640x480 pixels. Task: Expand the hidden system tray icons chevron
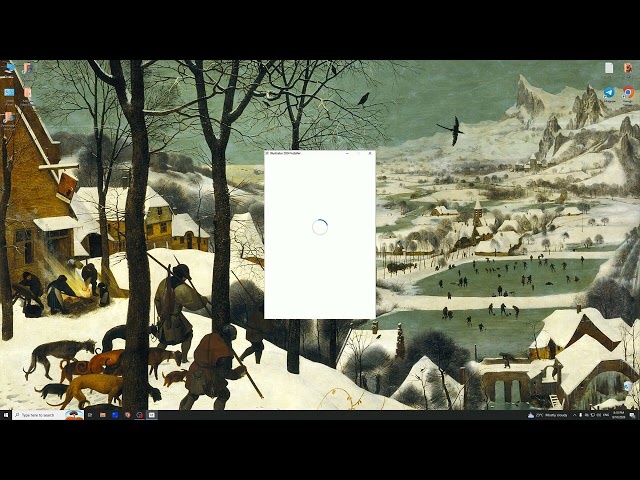[575, 415]
